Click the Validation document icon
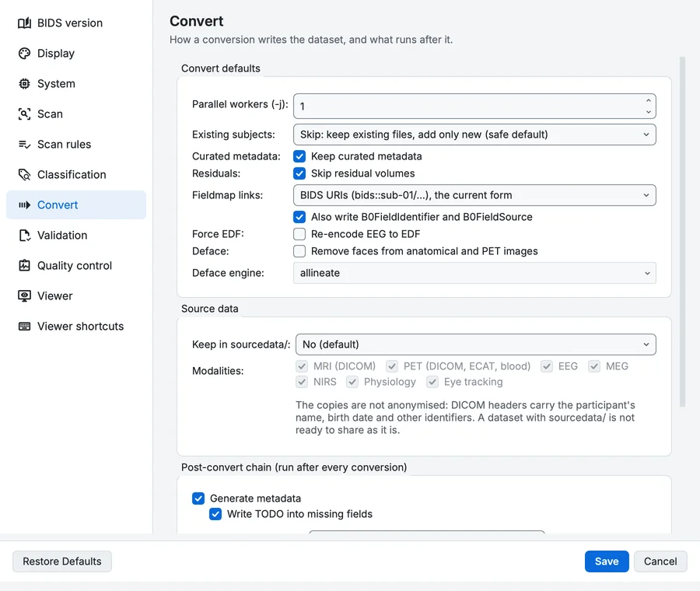 [25, 236]
